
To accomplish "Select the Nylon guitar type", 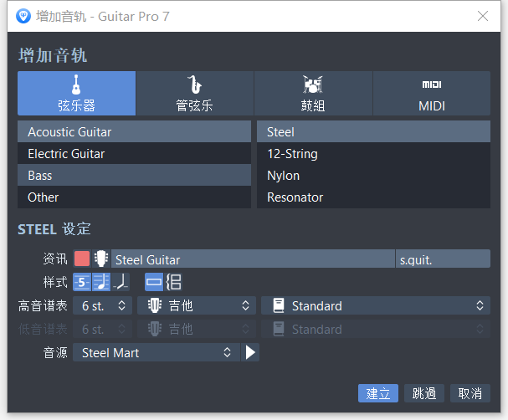I will [373, 175].
